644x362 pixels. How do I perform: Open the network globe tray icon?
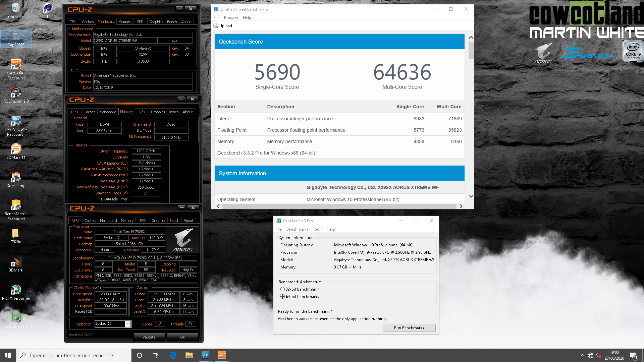coord(591,355)
